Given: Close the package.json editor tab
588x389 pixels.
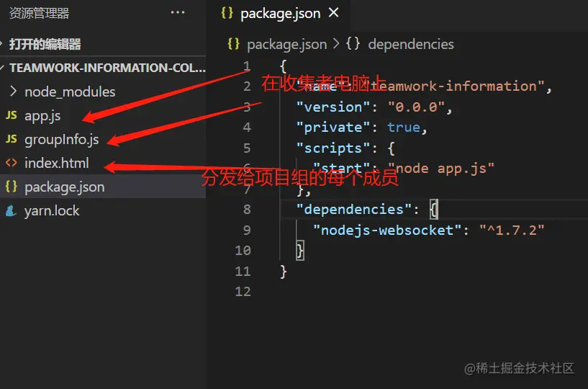Looking at the screenshot, I should coord(333,13).
